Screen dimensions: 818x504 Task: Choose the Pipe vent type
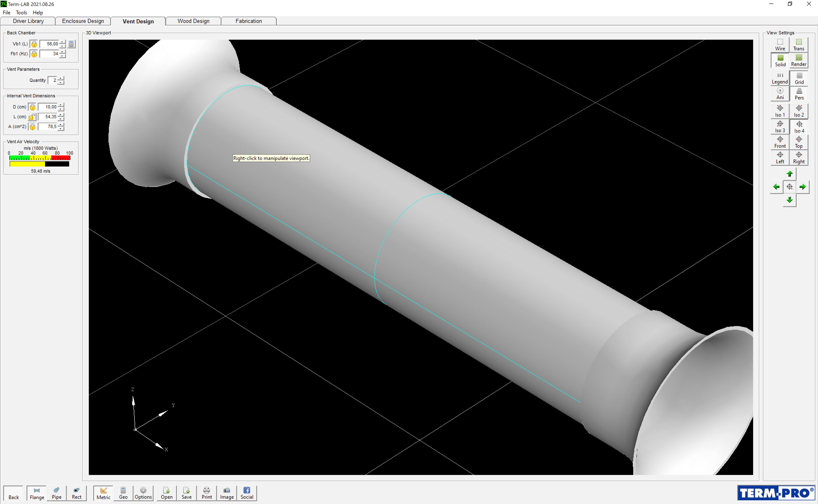coord(56,493)
